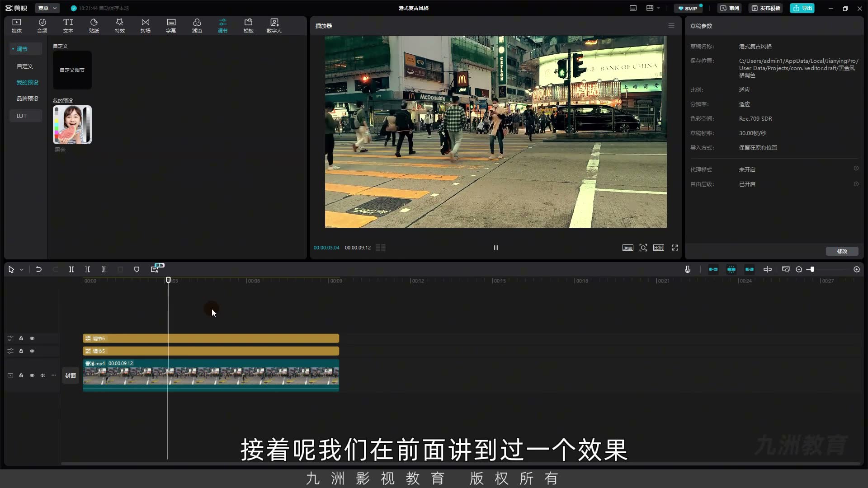Open the 转场 transitions tab
Screen dimensions: 868x488
(145, 26)
